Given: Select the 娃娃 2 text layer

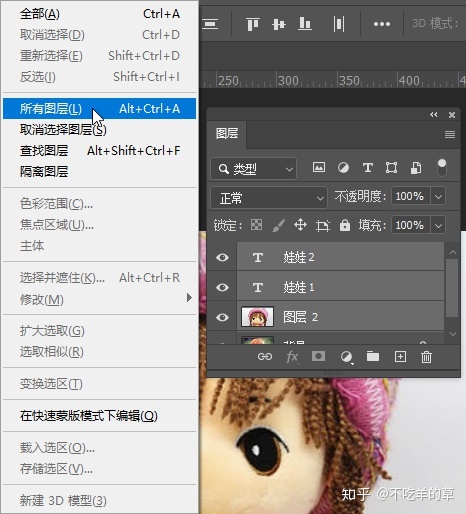Looking at the screenshot, I should (340, 257).
